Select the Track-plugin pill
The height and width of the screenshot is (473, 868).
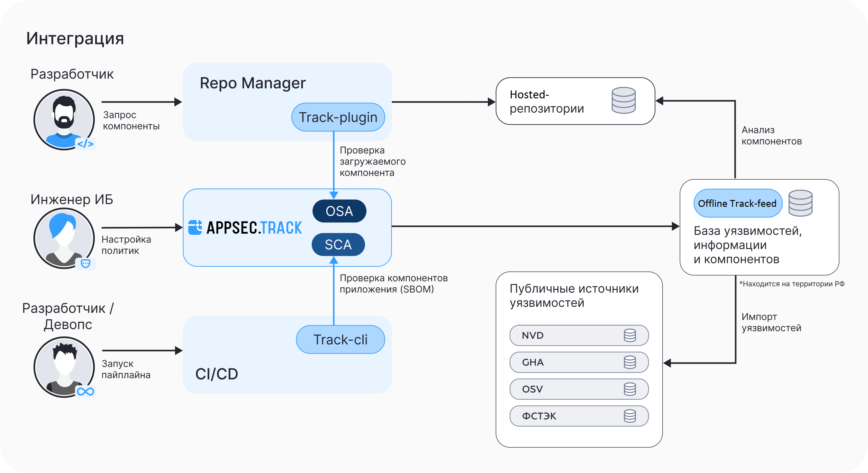pyautogui.click(x=338, y=117)
